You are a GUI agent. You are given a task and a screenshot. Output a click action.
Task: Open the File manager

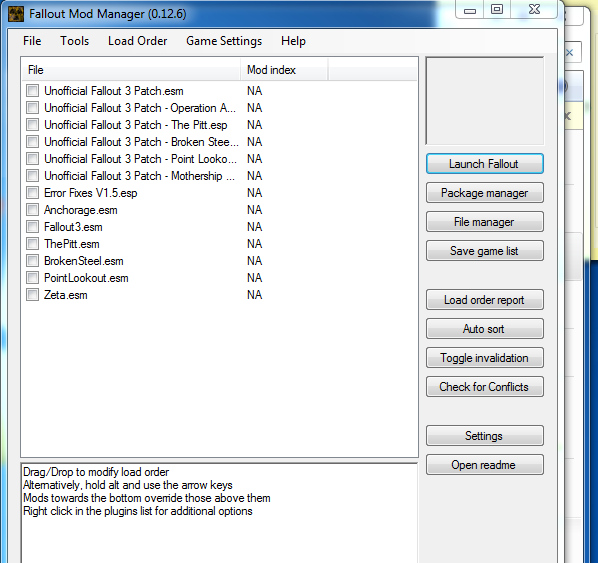point(484,222)
